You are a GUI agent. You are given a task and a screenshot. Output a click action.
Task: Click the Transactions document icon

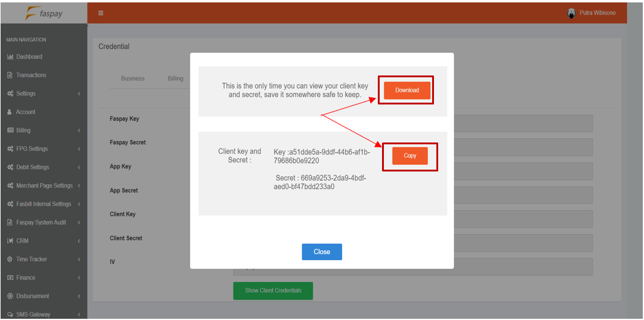tap(10, 75)
